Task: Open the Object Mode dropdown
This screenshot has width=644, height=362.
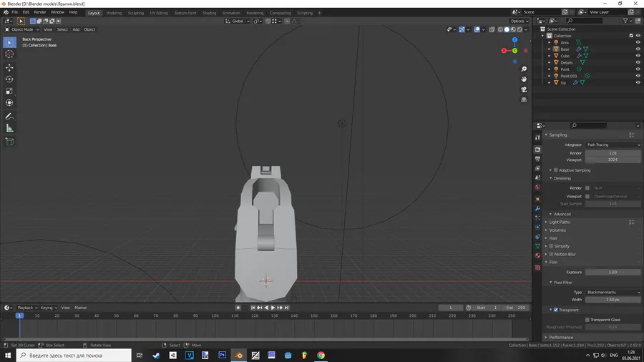Action: coord(21,29)
